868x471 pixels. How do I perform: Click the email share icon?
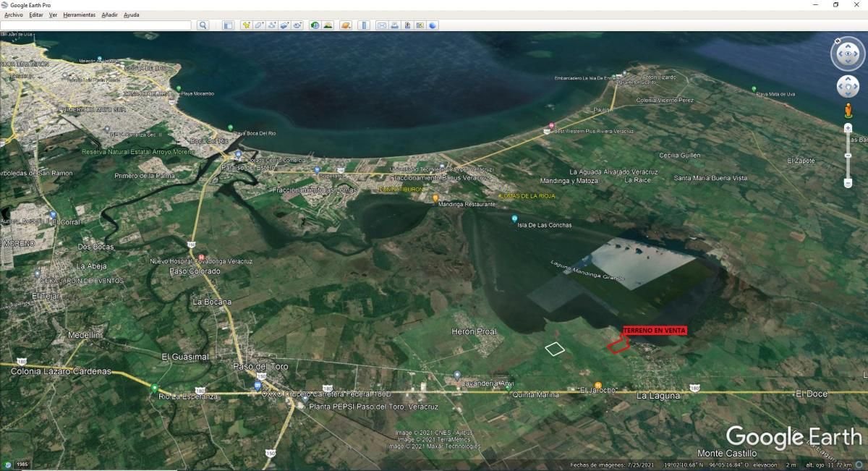(381, 25)
